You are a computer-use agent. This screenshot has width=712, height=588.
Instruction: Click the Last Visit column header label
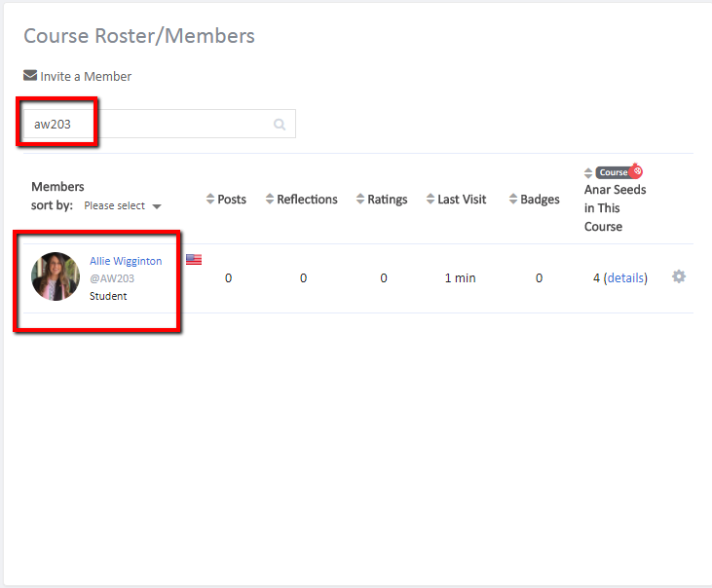[x=462, y=200]
